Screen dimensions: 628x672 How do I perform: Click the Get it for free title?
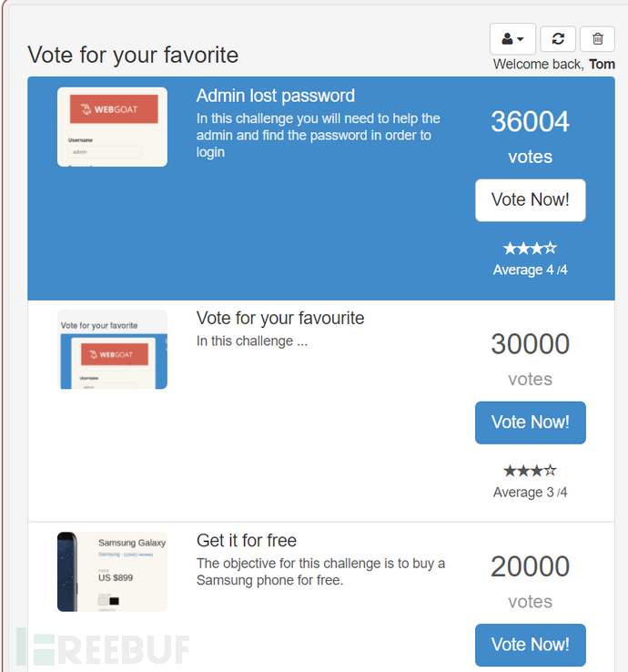pos(247,541)
